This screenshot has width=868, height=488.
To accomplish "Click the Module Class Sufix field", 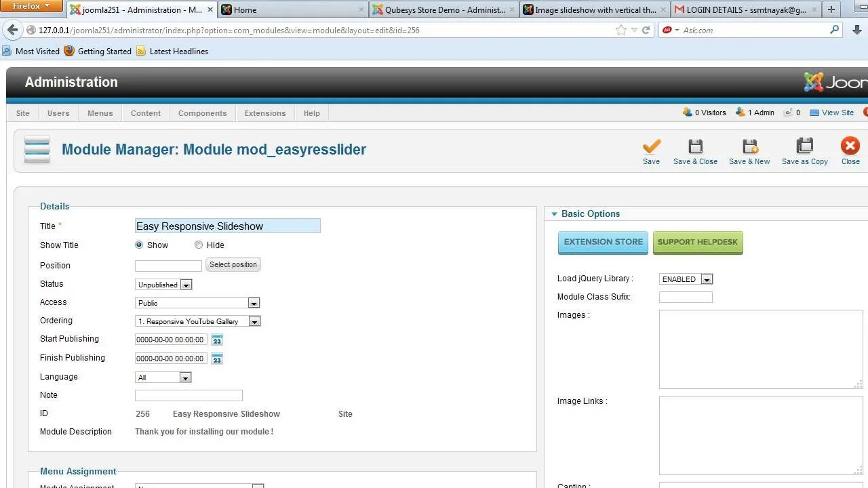I will click(686, 297).
